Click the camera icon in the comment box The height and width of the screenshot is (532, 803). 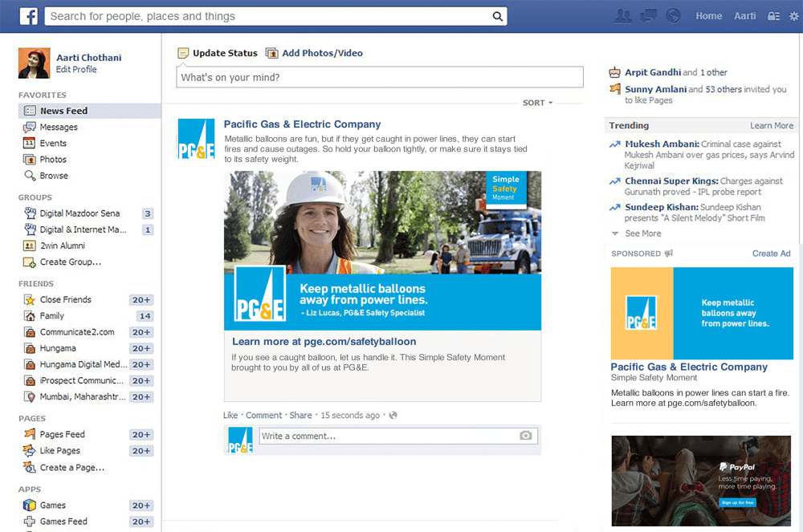[x=526, y=435]
